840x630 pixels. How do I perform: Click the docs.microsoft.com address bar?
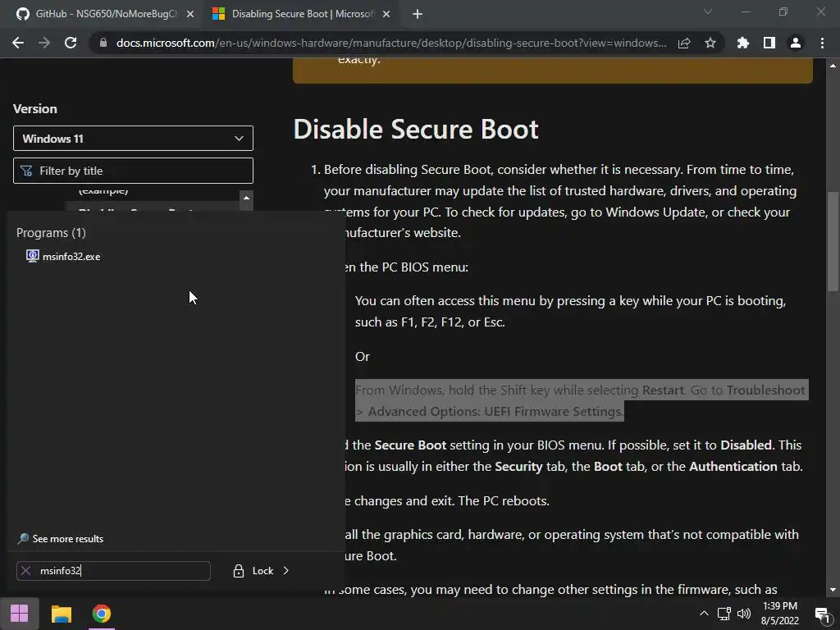391,43
